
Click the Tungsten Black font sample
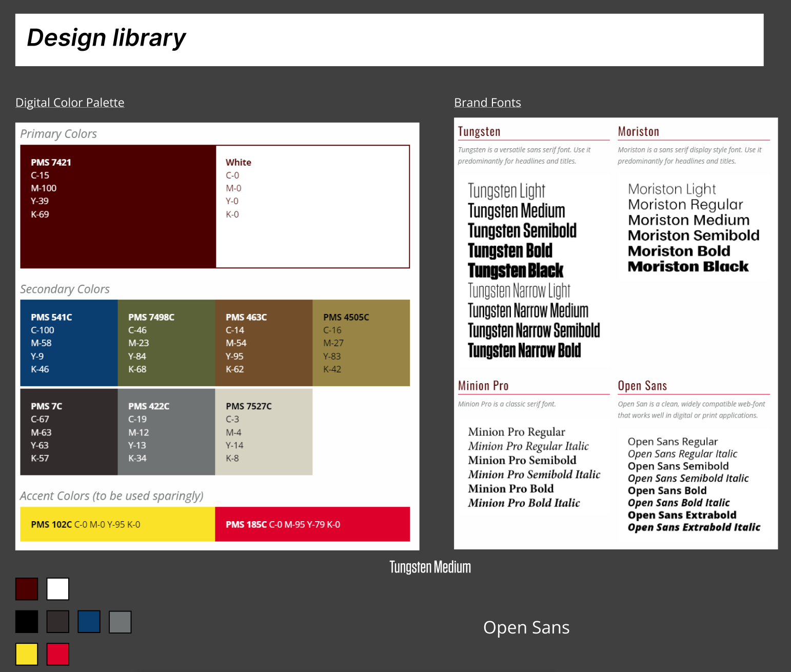(516, 270)
